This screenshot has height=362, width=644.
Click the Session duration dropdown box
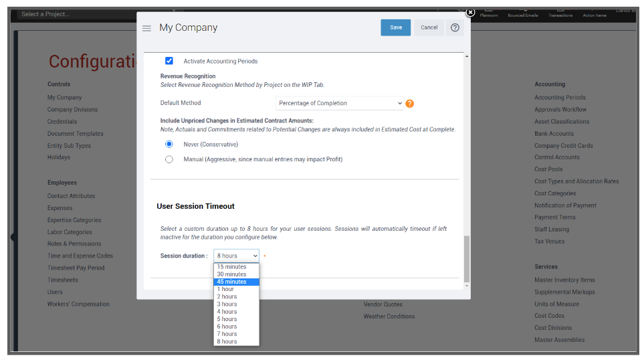[x=236, y=256]
